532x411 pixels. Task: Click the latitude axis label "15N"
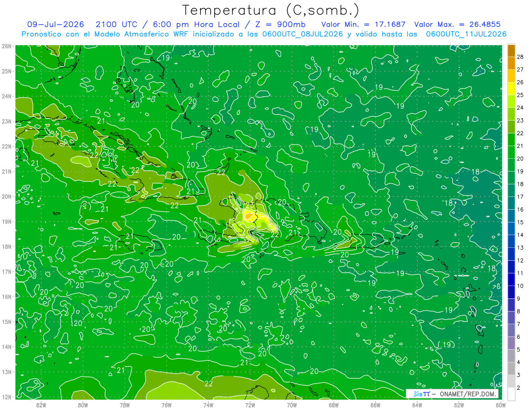(x=6, y=321)
